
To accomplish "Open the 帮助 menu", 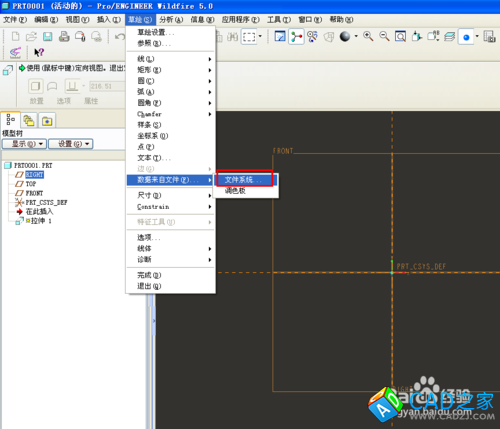I will (x=341, y=20).
